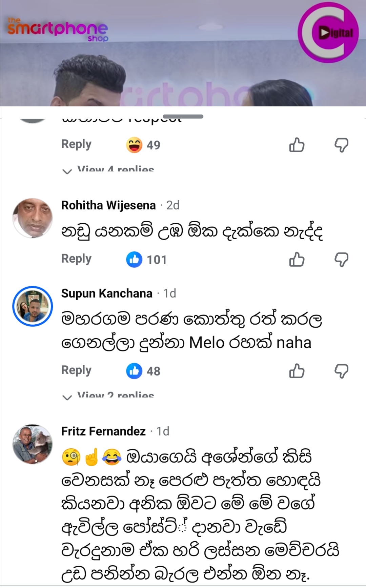This screenshot has width=366, height=588.
Task: Thumbs down the top comment with 49 reactions
Action: pyautogui.click(x=341, y=145)
